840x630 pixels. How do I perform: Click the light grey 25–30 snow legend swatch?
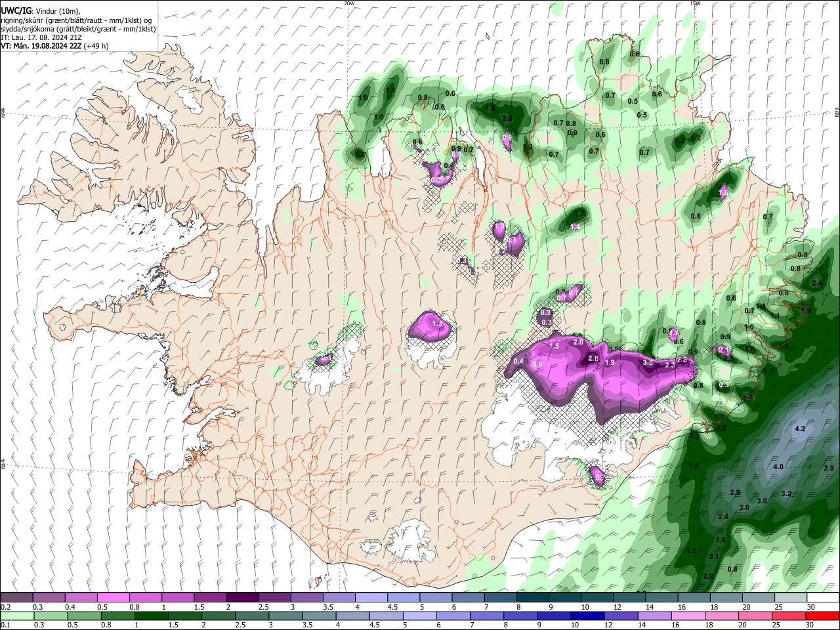tap(791, 598)
